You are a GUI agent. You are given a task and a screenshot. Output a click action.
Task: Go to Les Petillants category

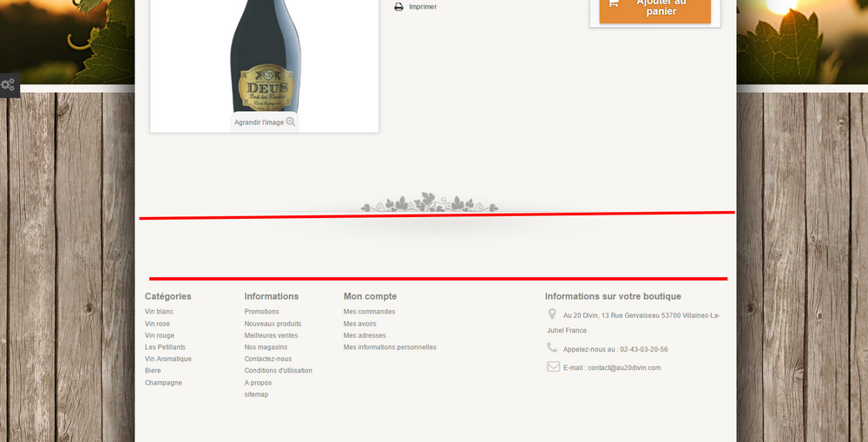[x=165, y=347]
